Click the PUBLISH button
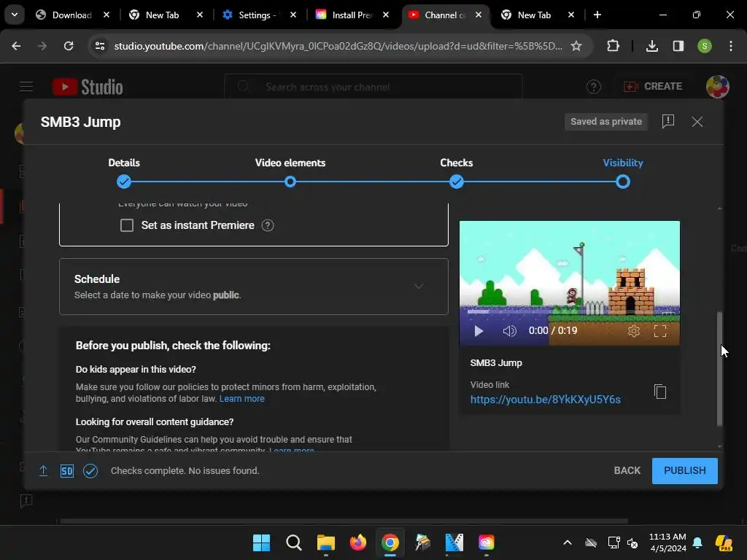Screen dimensions: 747x560 tap(684, 470)
